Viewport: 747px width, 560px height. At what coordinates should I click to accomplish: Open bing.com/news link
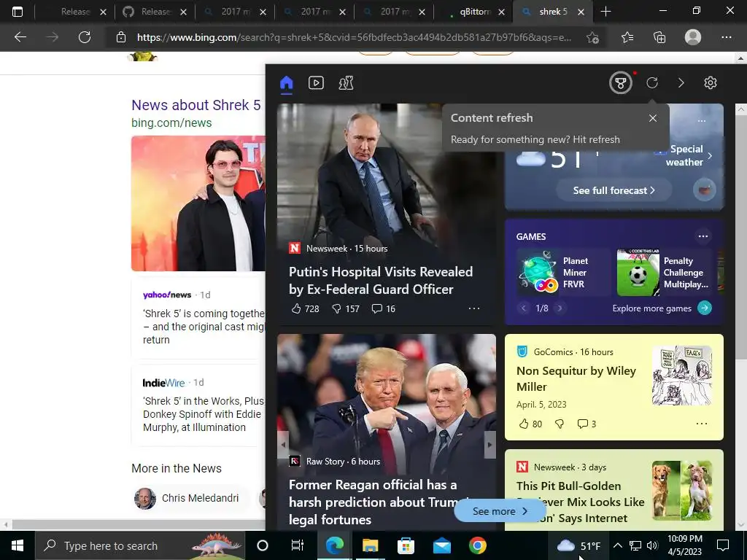(x=171, y=122)
